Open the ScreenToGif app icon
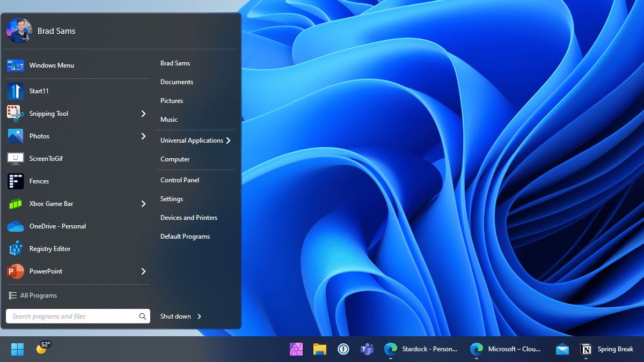Image resolution: width=644 pixels, height=362 pixels. pyautogui.click(x=15, y=159)
